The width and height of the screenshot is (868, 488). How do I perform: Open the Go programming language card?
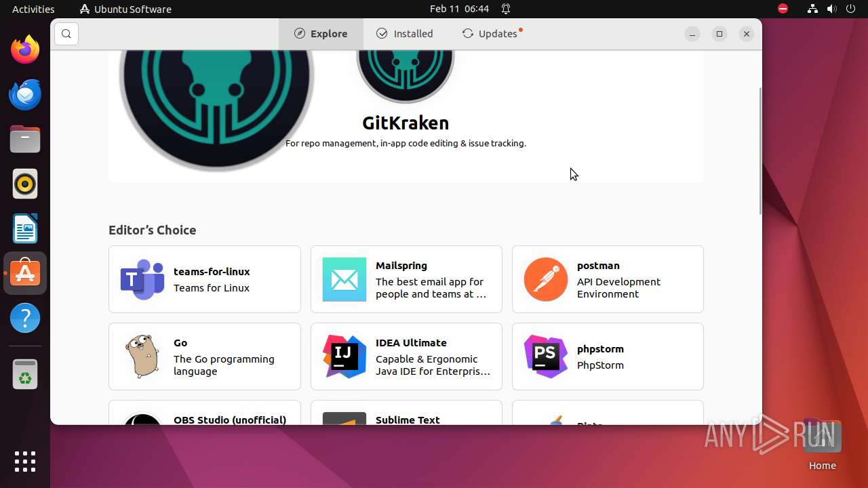(204, 357)
